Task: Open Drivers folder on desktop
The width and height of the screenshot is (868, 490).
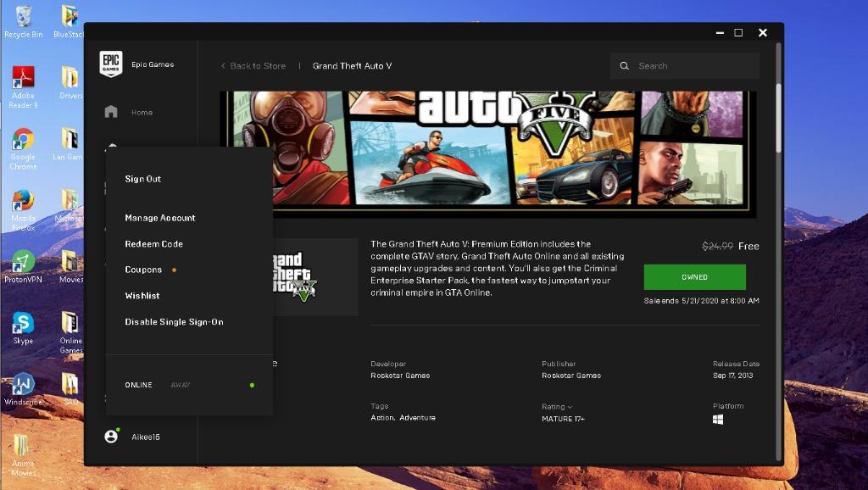Action: point(70,82)
